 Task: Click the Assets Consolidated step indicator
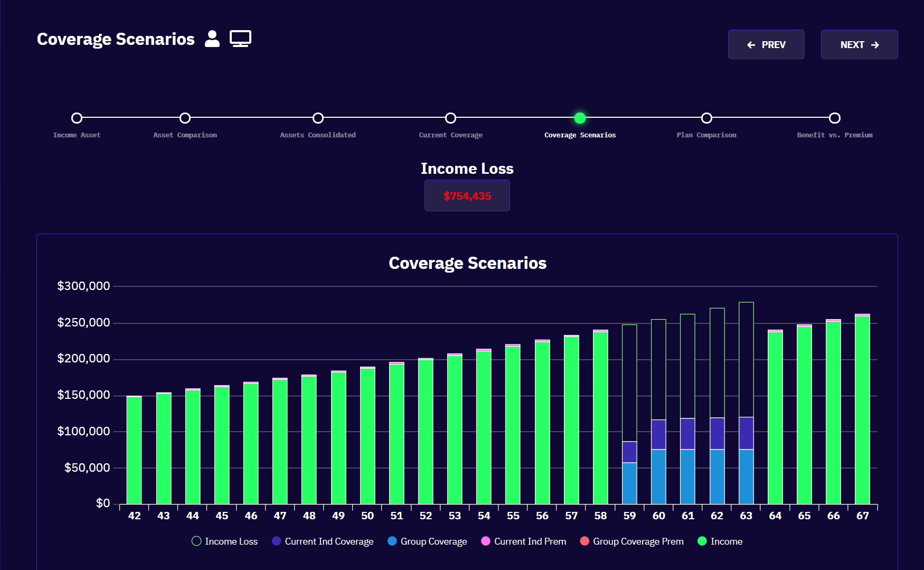click(318, 118)
